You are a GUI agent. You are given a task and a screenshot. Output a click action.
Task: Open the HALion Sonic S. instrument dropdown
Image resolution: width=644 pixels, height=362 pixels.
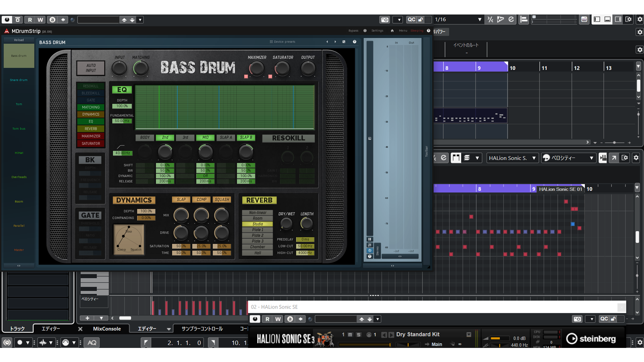512,158
